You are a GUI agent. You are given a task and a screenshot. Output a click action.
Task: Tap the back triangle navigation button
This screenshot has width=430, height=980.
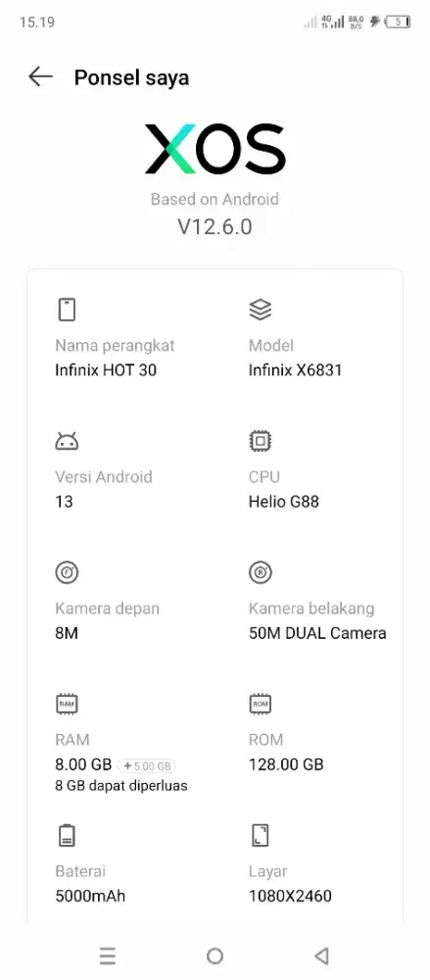click(322, 955)
